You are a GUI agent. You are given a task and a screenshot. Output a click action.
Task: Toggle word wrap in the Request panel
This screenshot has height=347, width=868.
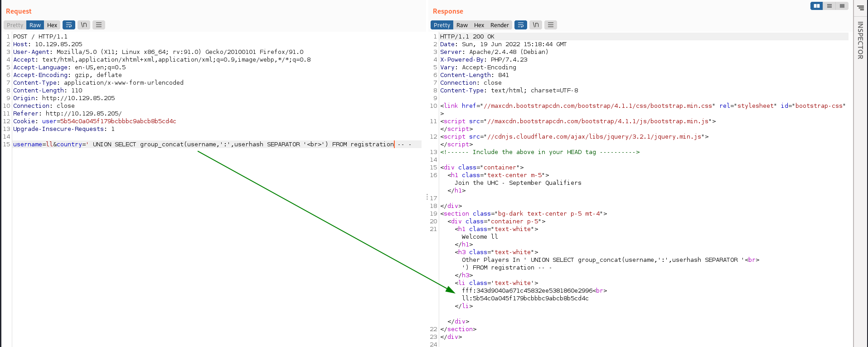(69, 25)
